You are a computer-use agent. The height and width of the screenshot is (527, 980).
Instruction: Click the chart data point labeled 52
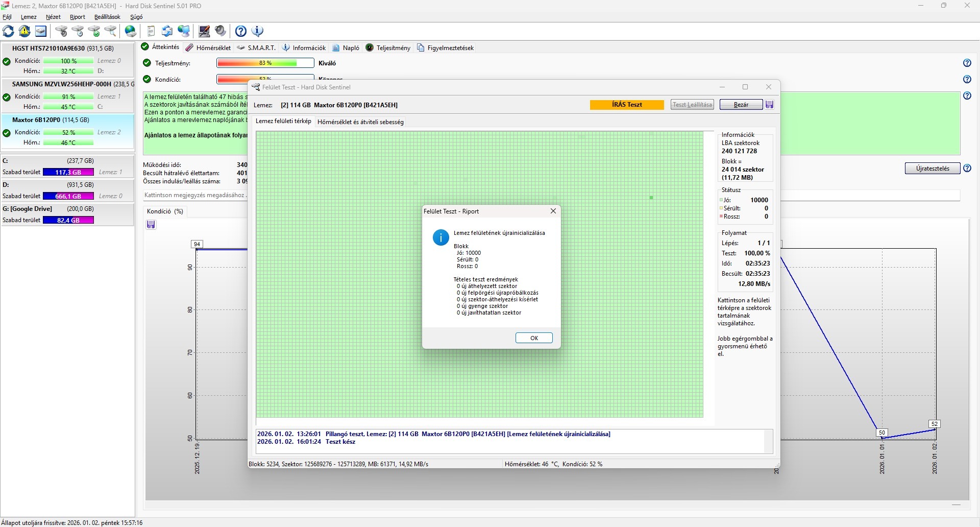coord(935,424)
